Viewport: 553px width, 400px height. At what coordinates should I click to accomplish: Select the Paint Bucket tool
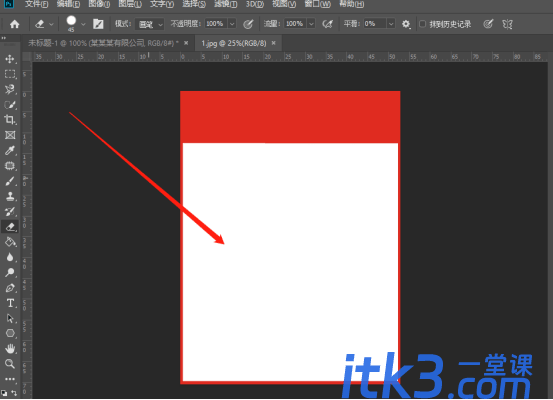coord(10,242)
